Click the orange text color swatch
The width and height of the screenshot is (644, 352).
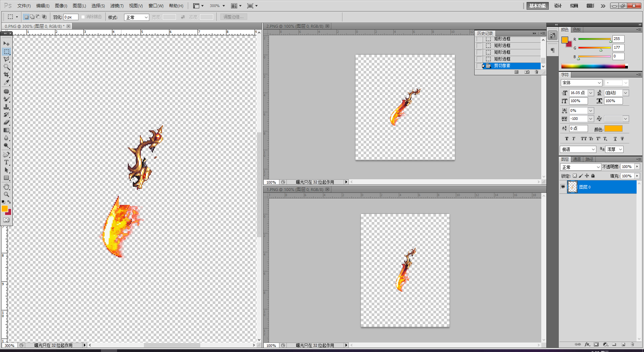(x=613, y=129)
